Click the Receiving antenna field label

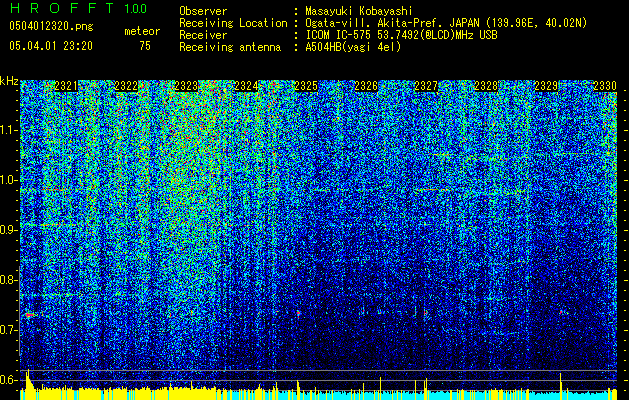(230, 47)
